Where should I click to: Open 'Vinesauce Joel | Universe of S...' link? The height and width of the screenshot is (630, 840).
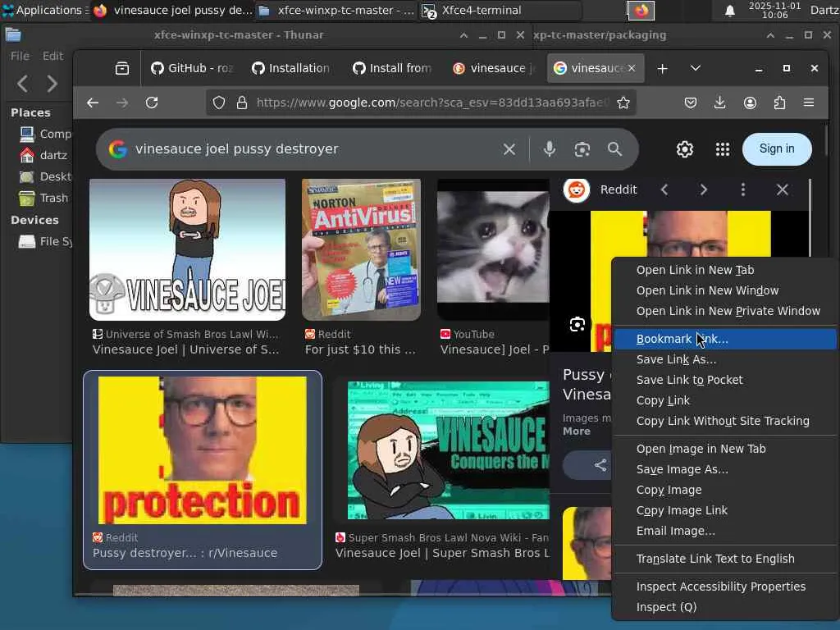185,349
